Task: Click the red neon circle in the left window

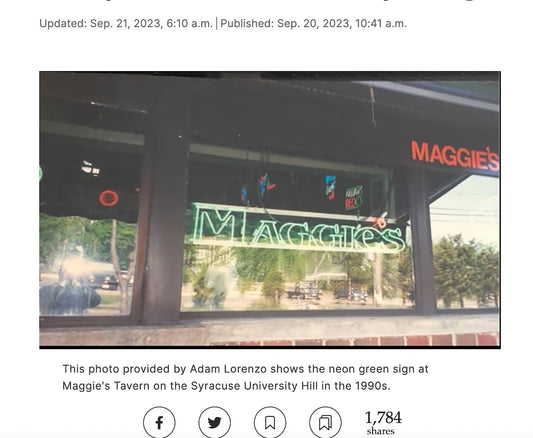Action: (109, 198)
